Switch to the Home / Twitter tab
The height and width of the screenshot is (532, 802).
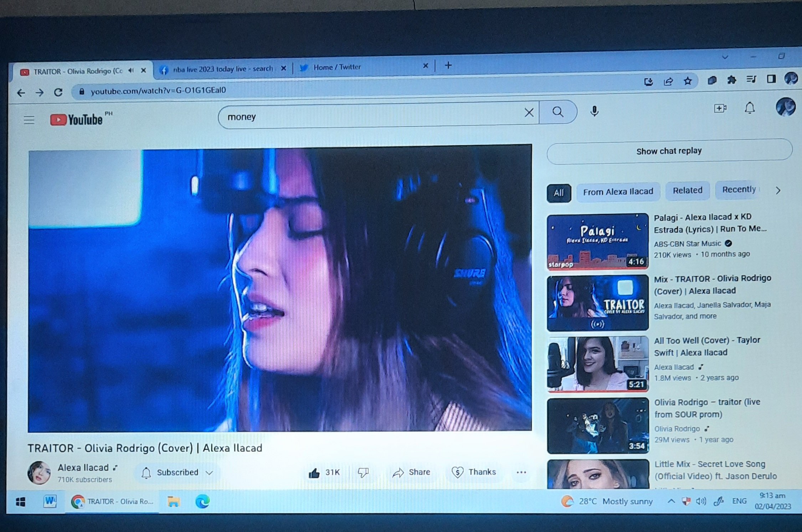coord(337,67)
